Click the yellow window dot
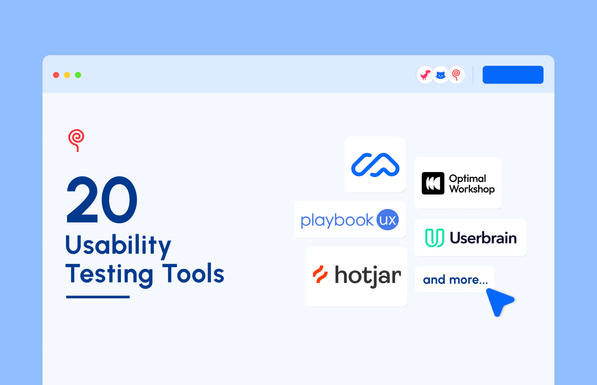Image resolution: width=597 pixels, height=385 pixels. [67, 75]
